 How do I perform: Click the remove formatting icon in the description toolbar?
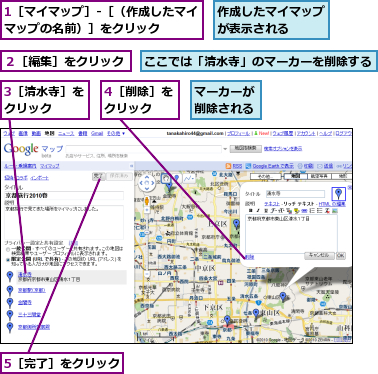328,211
